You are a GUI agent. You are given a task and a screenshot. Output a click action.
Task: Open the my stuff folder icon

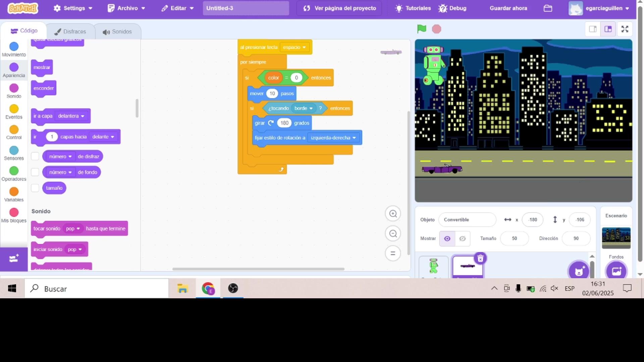tap(548, 8)
